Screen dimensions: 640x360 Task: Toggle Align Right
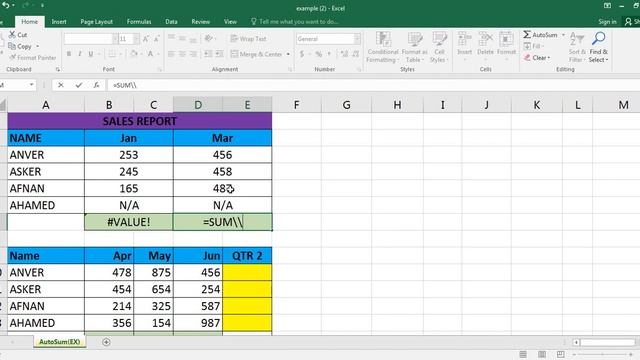(x=193, y=54)
